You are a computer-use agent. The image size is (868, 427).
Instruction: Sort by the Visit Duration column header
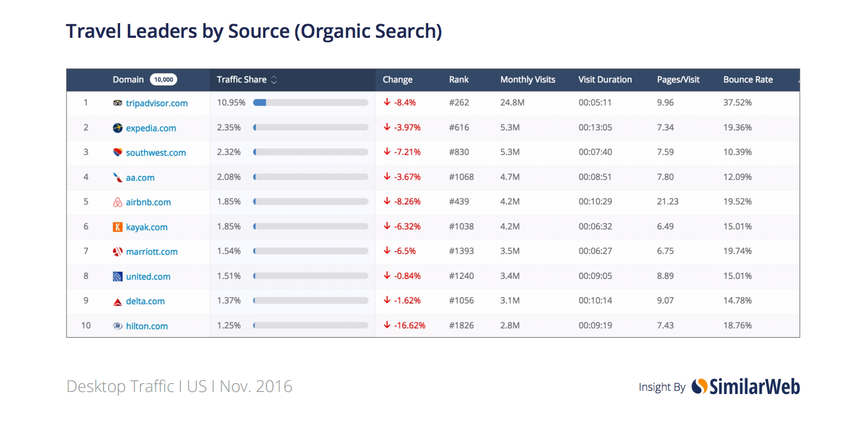coord(605,79)
